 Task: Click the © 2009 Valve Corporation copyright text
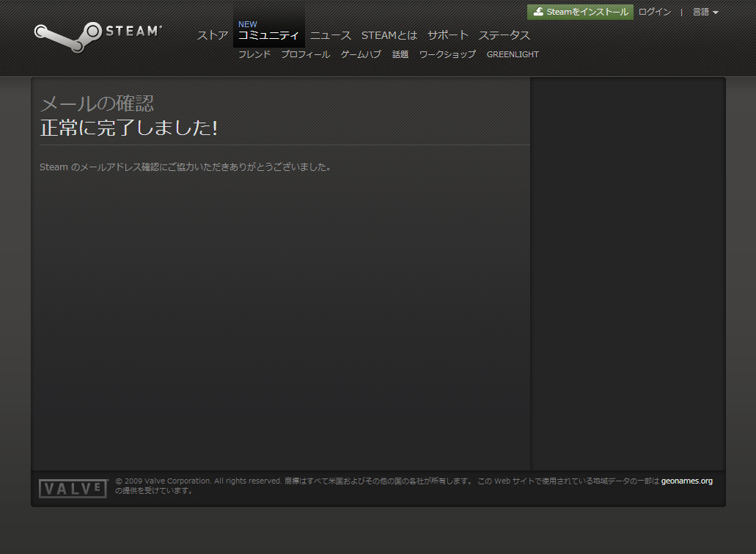(x=199, y=481)
